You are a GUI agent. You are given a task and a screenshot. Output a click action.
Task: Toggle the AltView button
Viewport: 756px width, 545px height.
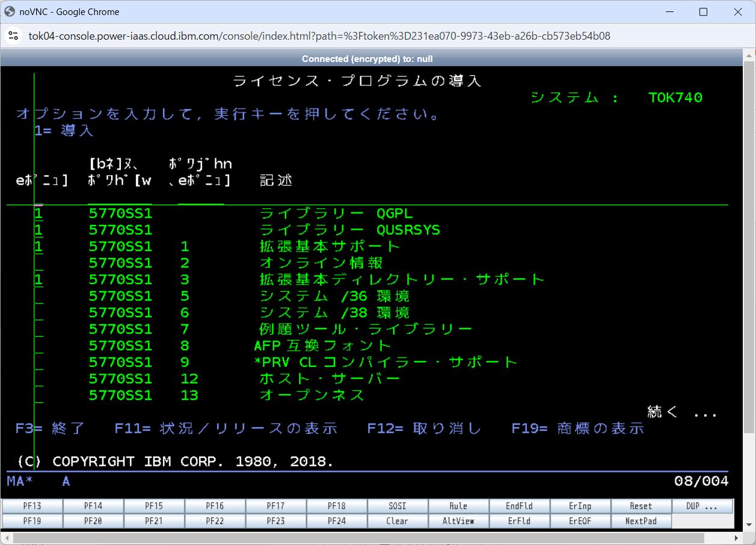pos(458,521)
